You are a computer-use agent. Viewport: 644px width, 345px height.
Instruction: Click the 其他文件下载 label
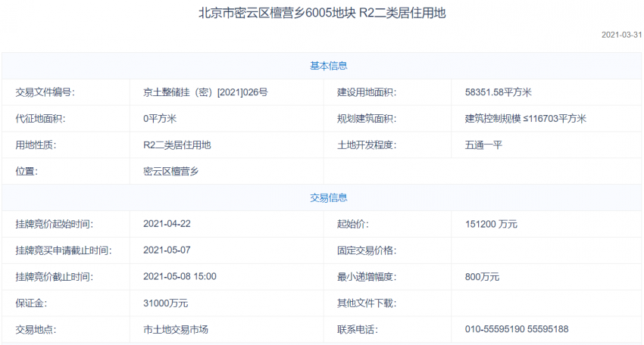[x=366, y=303]
